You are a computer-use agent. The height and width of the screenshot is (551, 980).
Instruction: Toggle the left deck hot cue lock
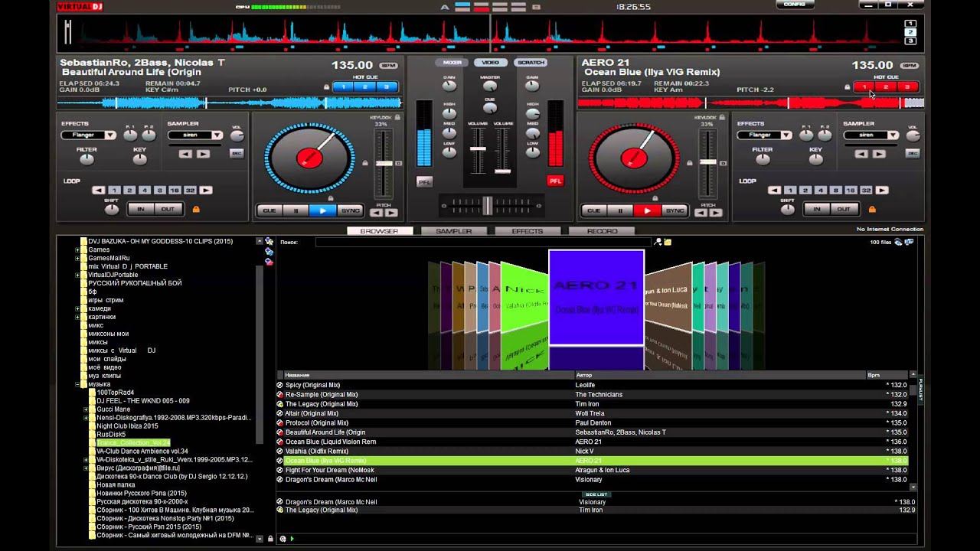point(327,87)
